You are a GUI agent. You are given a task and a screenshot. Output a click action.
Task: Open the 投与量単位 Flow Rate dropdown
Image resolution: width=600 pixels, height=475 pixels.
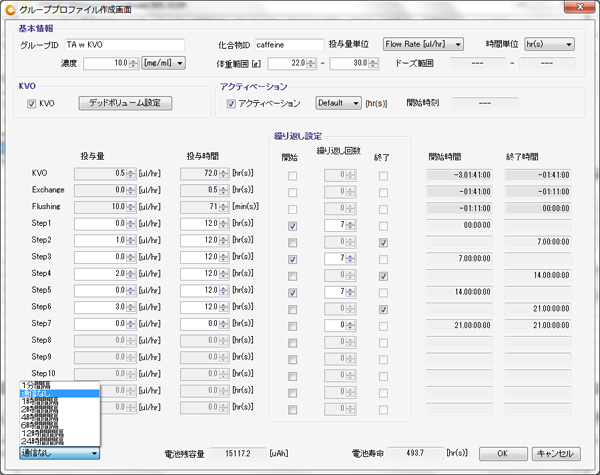[423, 44]
